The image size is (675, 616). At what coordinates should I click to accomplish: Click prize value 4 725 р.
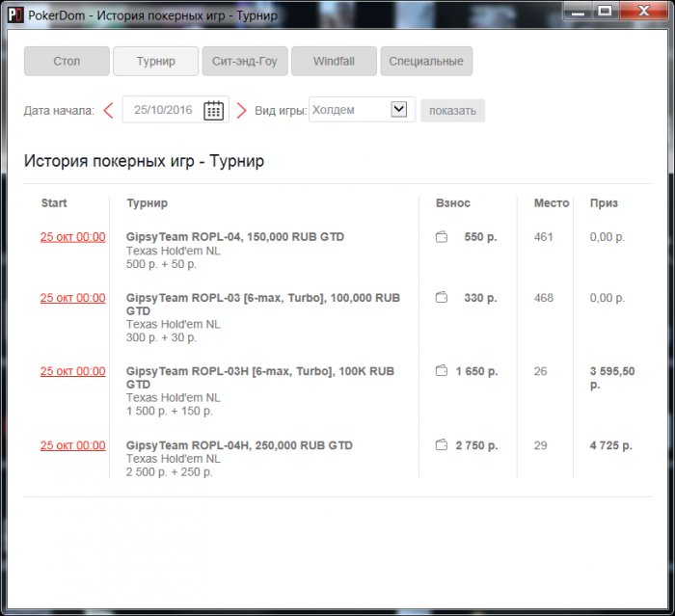610,445
